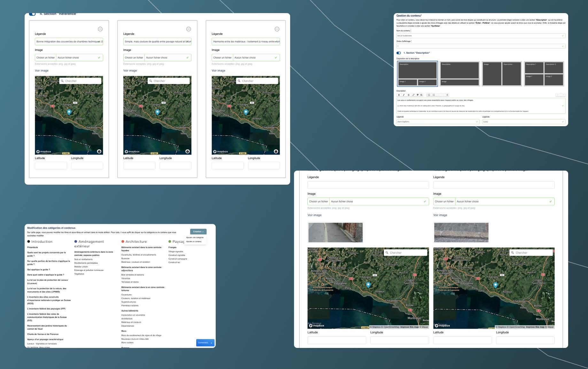Insert a bullet list in the Description editor
Screen dimensions: 588x369
click(x=429, y=95)
